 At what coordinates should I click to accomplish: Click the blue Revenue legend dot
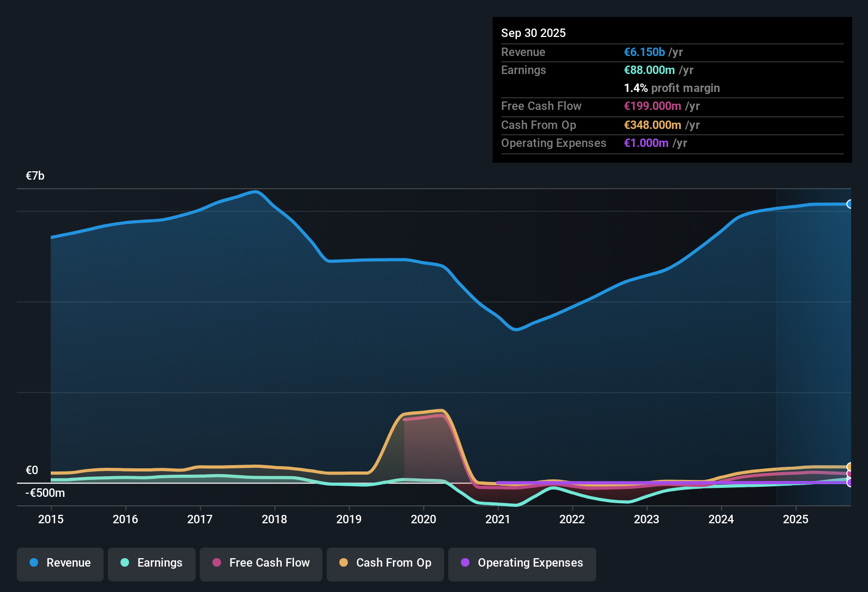point(34,562)
